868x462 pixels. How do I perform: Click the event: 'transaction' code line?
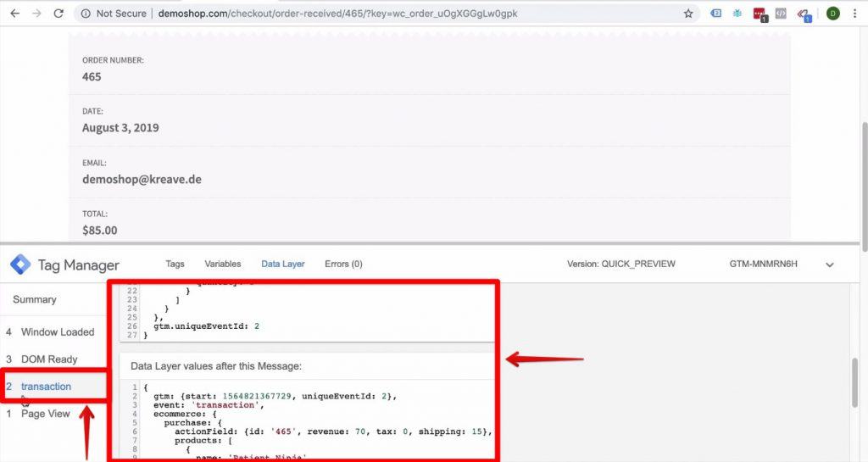pos(209,405)
